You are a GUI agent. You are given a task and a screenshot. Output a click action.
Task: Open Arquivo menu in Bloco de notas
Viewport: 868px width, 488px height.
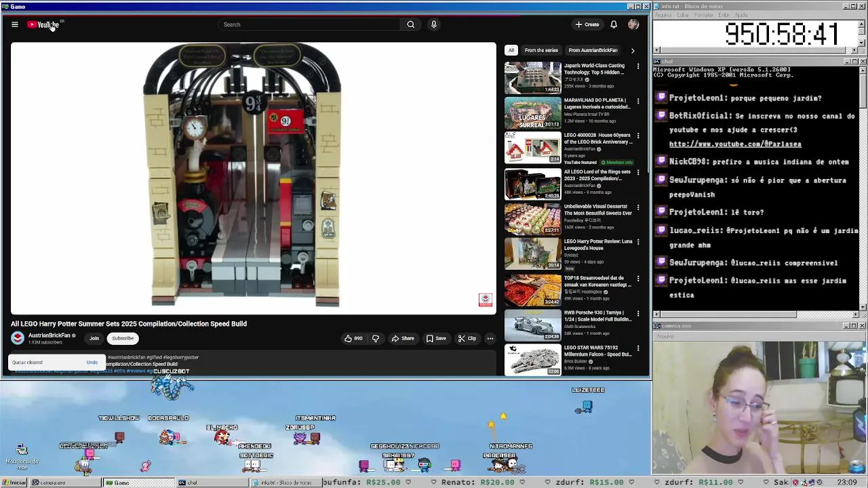pos(663,15)
